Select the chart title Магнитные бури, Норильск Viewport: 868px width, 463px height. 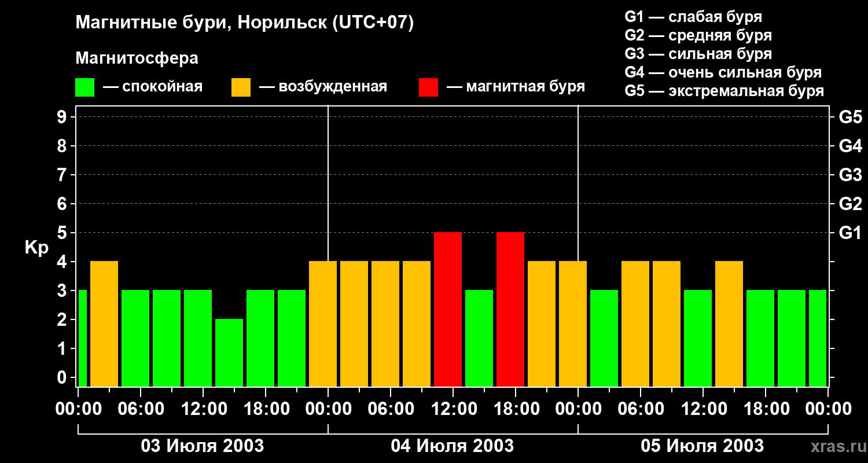coord(245,23)
